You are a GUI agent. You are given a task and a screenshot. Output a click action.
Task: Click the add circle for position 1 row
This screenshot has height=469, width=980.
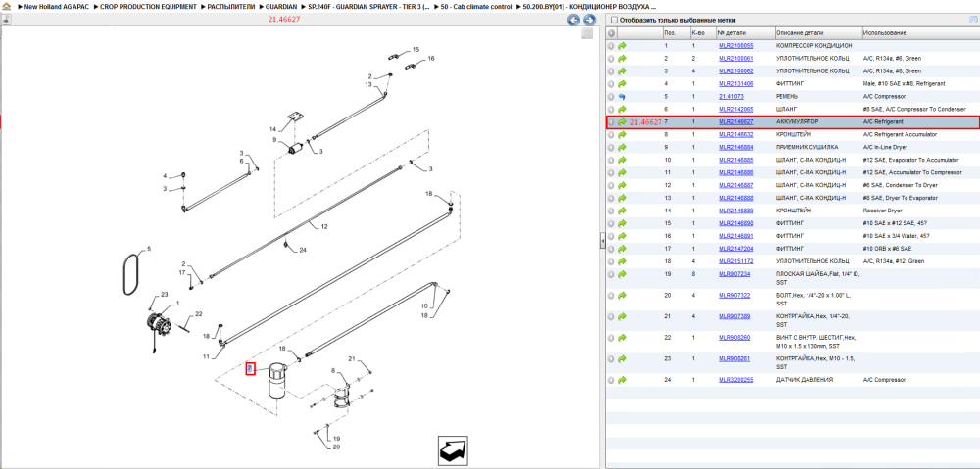point(612,46)
